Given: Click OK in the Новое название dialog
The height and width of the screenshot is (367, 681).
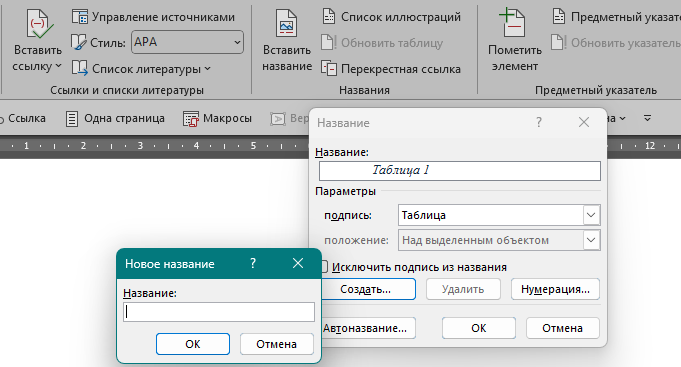Looking at the screenshot, I should click(193, 344).
